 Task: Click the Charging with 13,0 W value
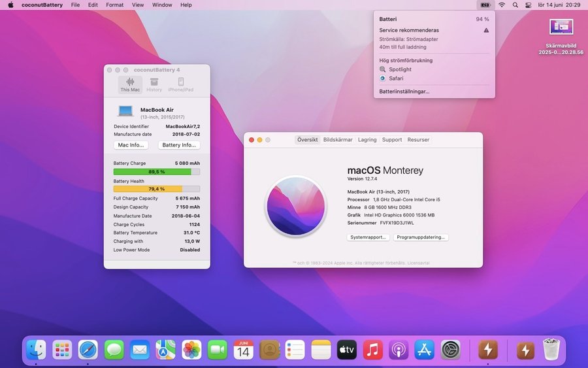point(192,241)
